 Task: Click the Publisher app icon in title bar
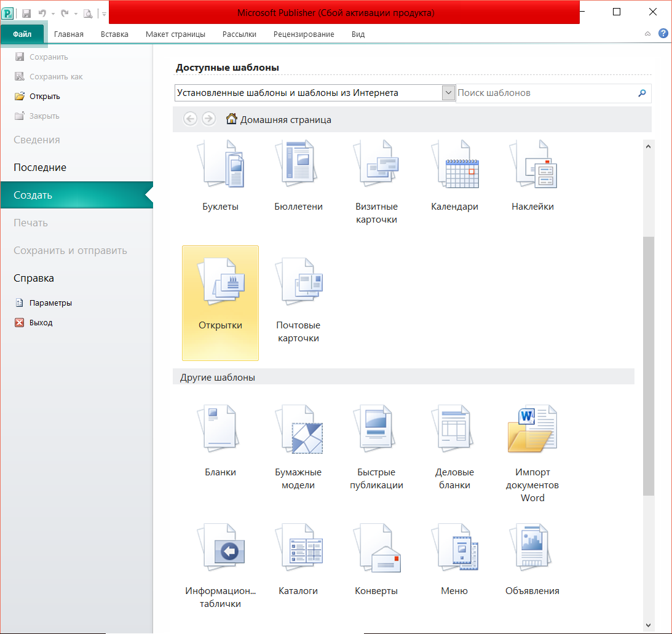pyautogui.click(x=8, y=14)
